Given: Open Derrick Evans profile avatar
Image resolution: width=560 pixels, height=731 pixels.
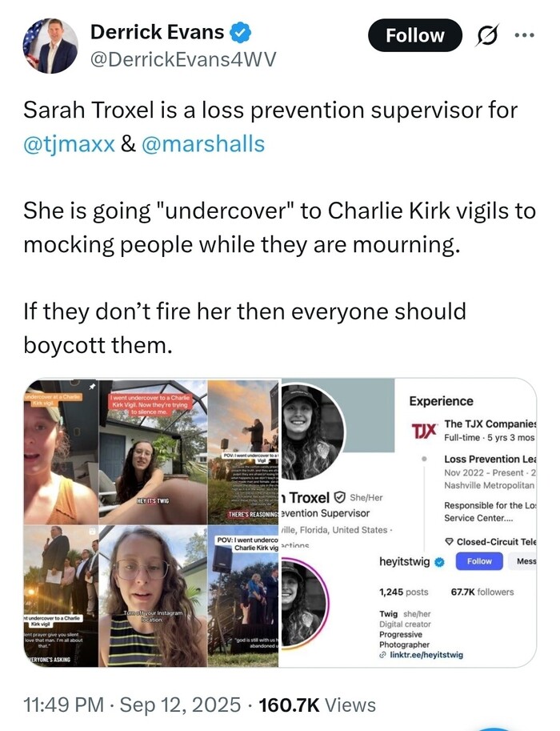Looking at the screenshot, I should coord(50,46).
